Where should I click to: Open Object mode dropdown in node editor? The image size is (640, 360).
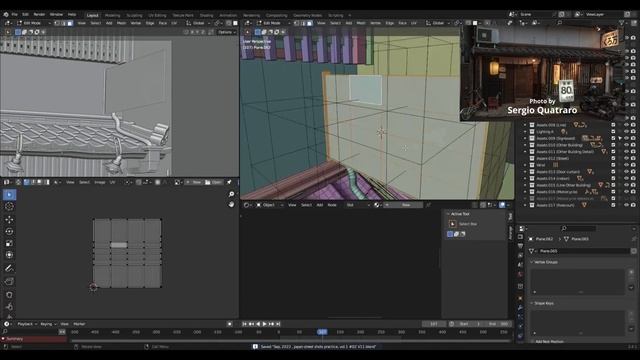[269, 205]
